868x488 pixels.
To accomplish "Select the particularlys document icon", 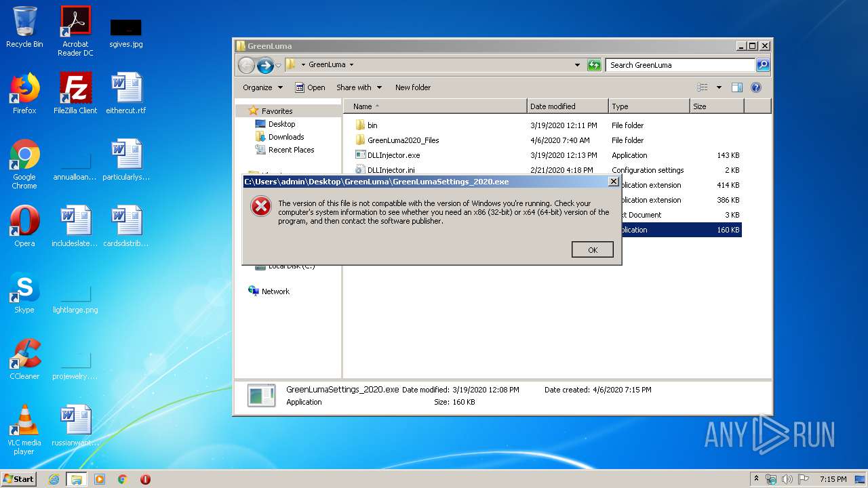I will pos(126,160).
